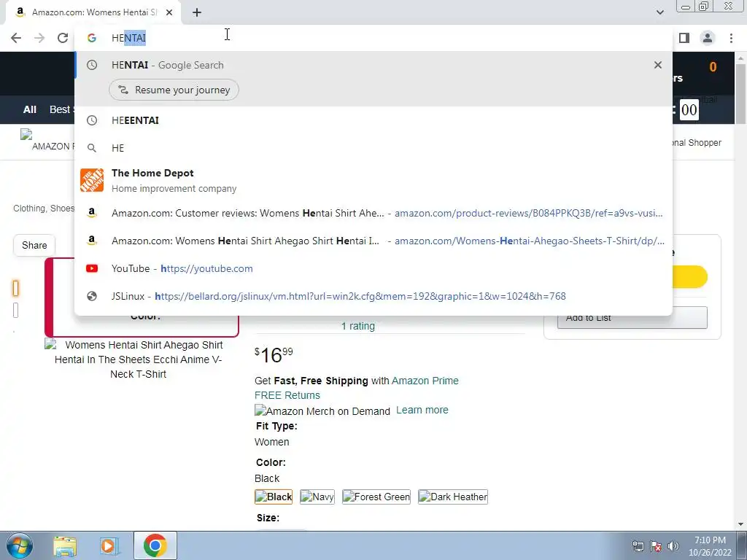747x560 pixels.
Task: Click the volume speaker tray icon
Action: pyautogui.click(x=673, y=546)
